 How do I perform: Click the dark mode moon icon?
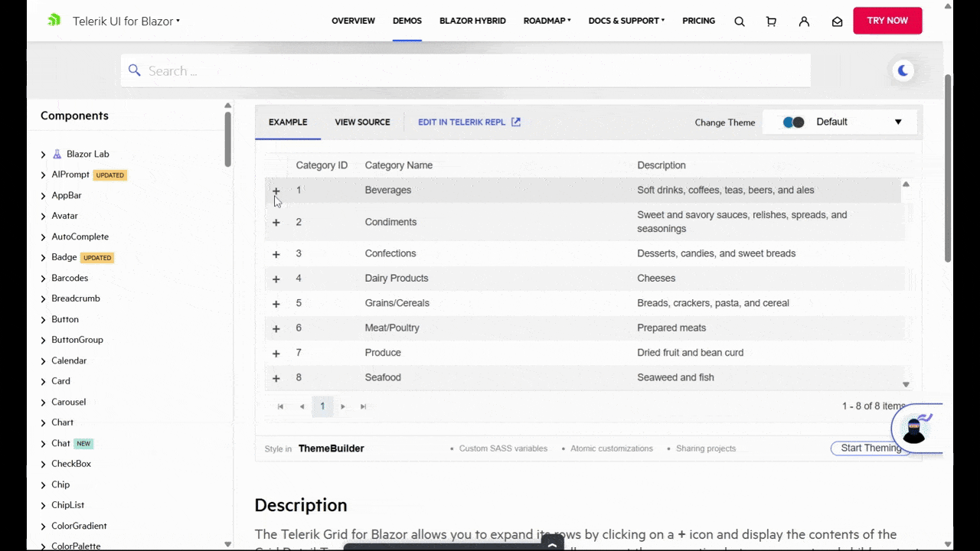click(903, 70)
